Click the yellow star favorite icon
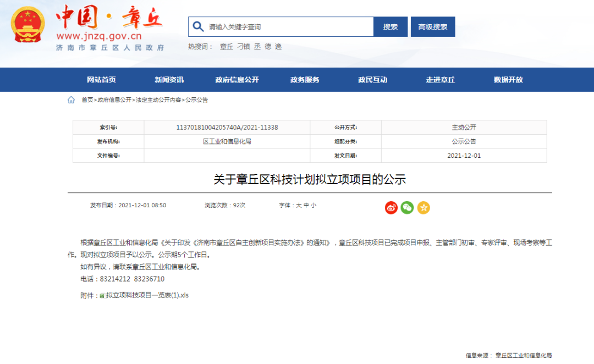The height and width of the screenshot is (364, 594). [x=424, y=207]
